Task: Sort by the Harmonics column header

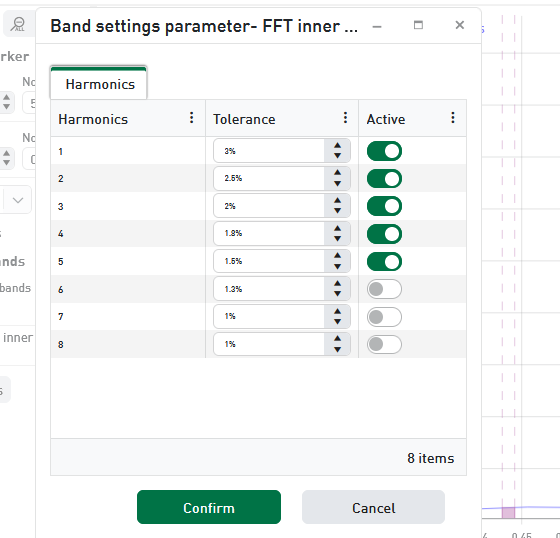Action: point(93,119)
